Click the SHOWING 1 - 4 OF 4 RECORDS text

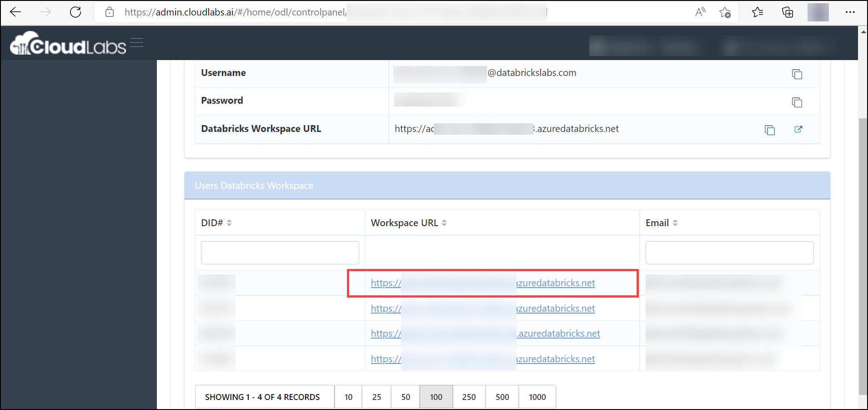coord(262,397)
